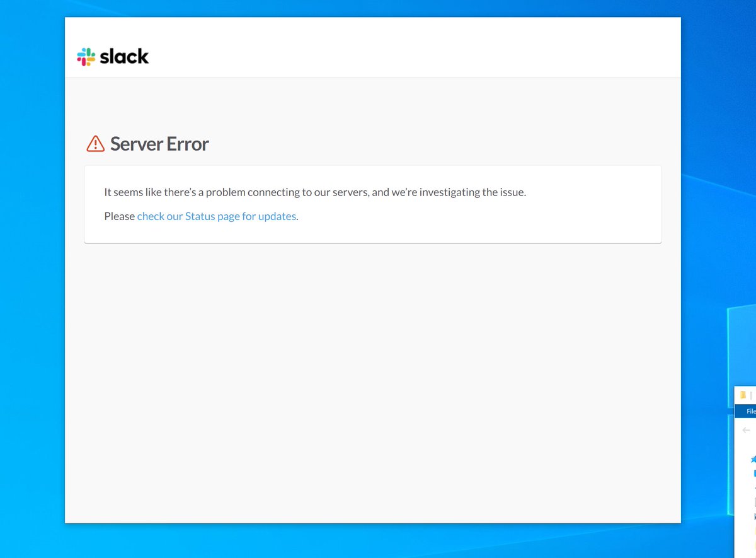Click the 'Server Error' heading text

[159, 144]
